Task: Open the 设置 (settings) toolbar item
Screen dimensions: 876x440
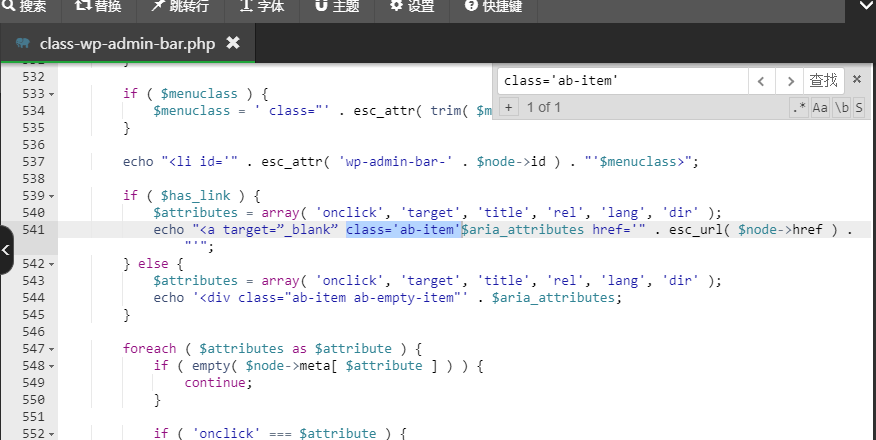Action: (412, 6)
